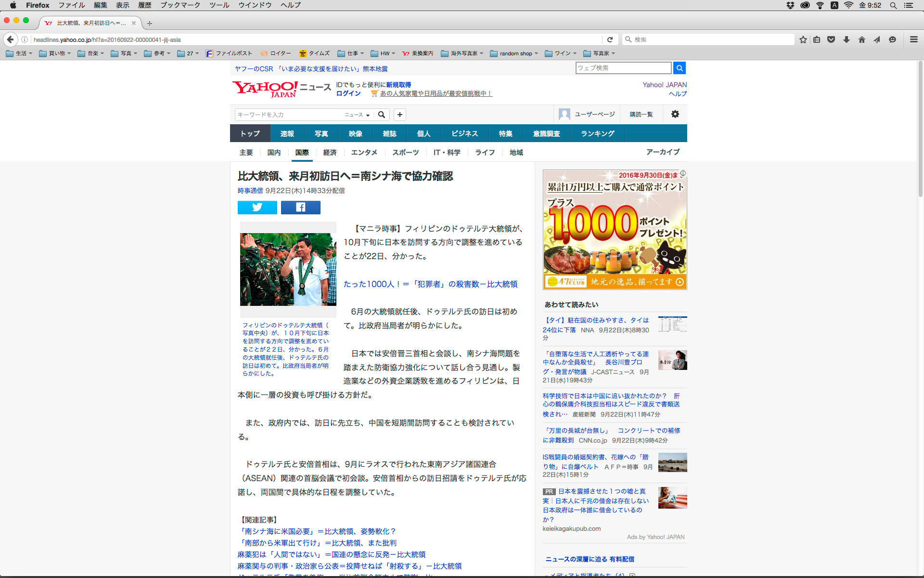Open the たった1000人 related article link

coord(430,284)
